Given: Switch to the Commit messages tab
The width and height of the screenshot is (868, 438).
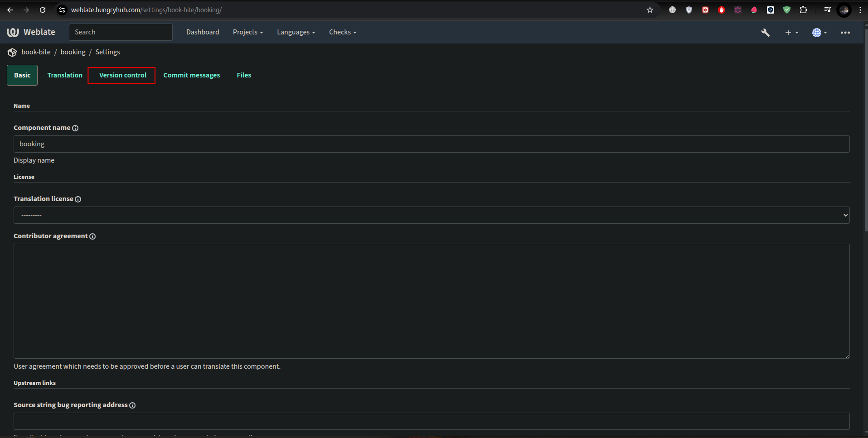Looking at the screenshot, I should pyautogui.click(x=191, y=75).
